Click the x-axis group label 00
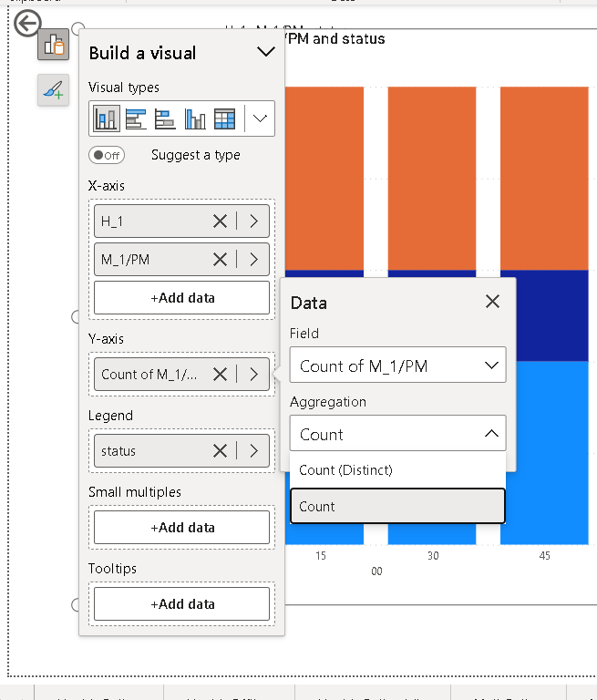597x700 pixels. 376,571
